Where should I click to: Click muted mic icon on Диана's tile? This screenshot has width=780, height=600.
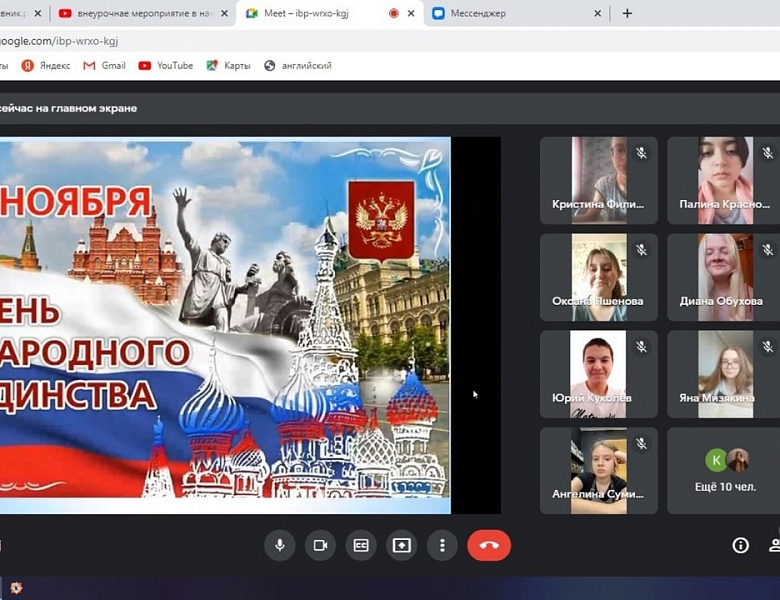click(768, 249)
